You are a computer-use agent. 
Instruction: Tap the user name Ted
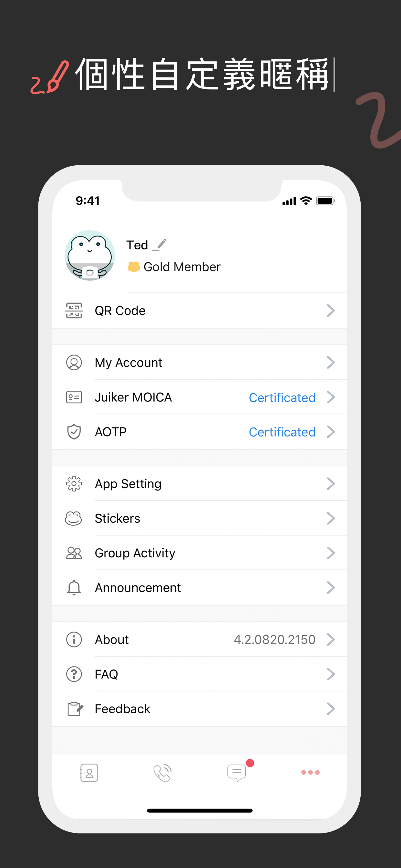tap(137, 245)
